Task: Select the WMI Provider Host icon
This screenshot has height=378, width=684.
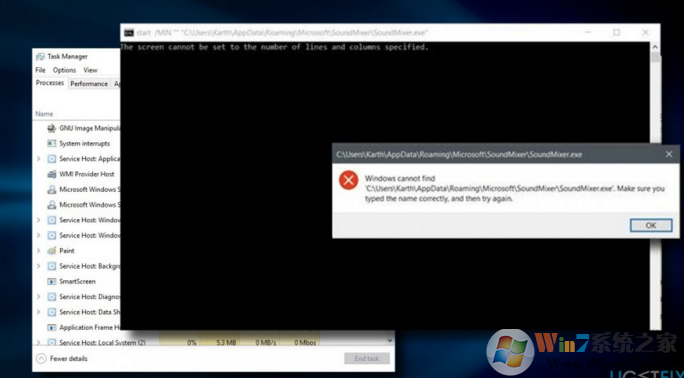Action: click(52, 174)
